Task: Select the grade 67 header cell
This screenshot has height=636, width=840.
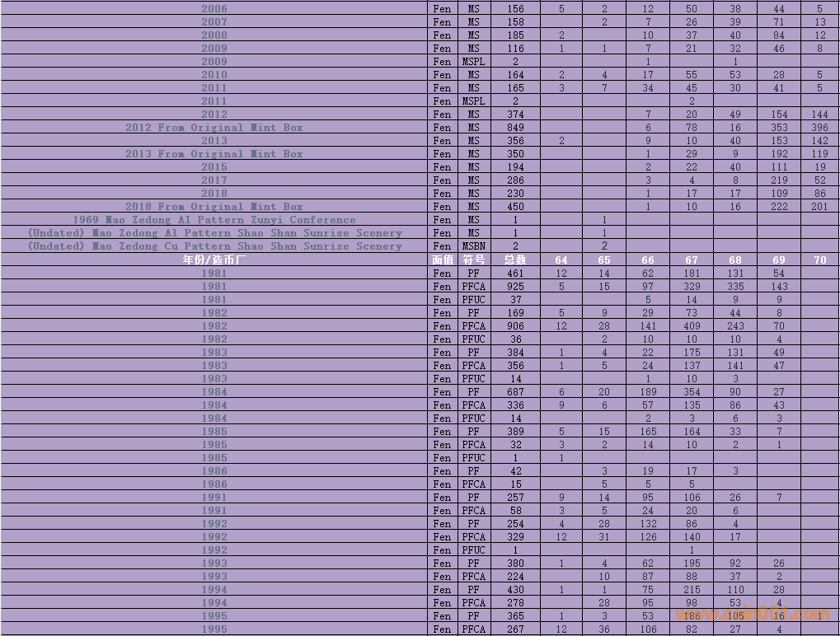Action: point(691,260)
